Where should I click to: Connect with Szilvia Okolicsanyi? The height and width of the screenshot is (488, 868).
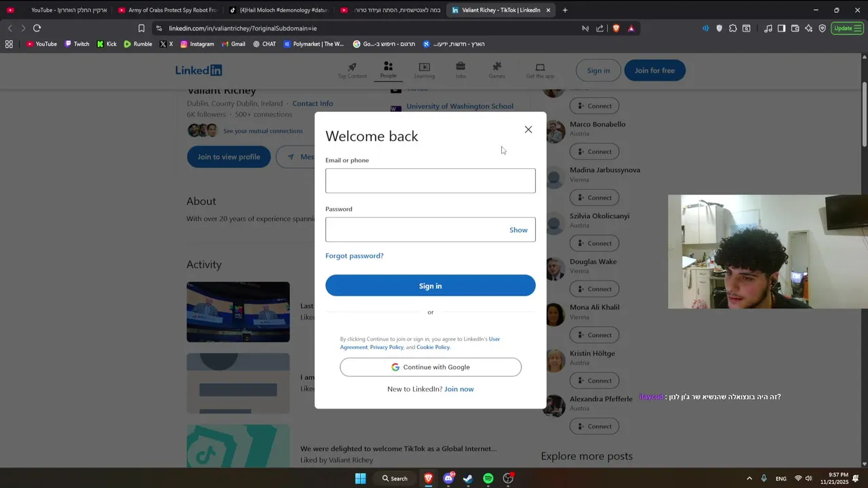pyautogui.click(x=594, y=243)
